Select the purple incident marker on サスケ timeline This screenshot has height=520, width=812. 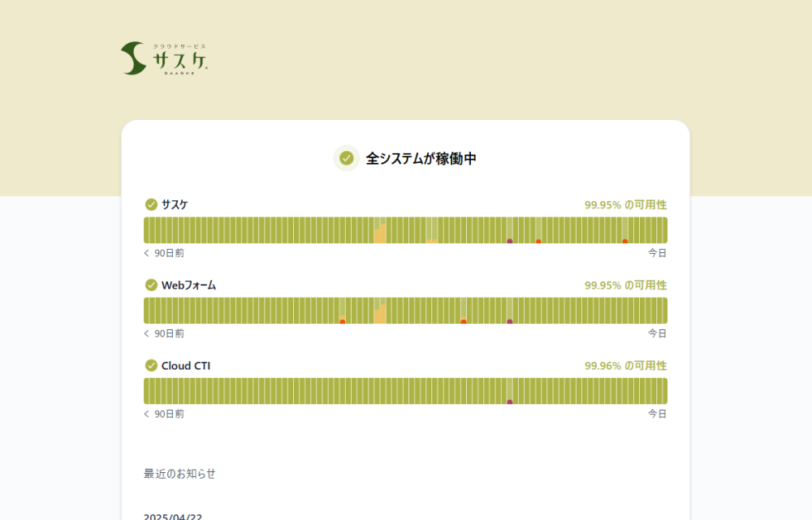point(510,240)
